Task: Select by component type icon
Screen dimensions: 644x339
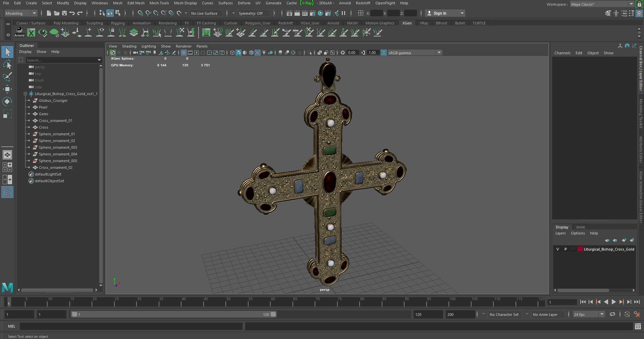Action: click(118, 13)
